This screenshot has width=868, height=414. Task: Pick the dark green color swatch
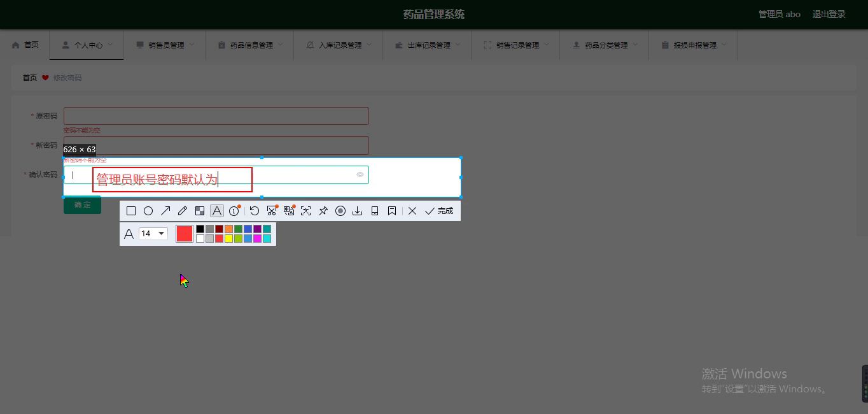pos(239,229)
